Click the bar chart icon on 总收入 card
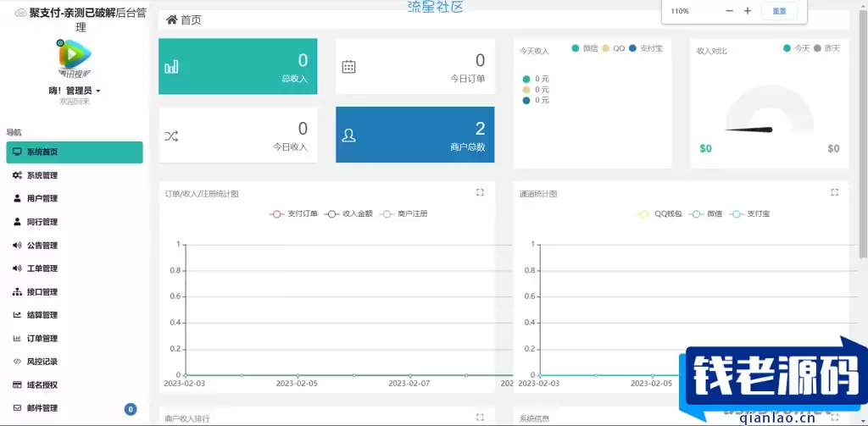This screenshot has width=868, height=426. pyautogui.click(x=171, y=67)
